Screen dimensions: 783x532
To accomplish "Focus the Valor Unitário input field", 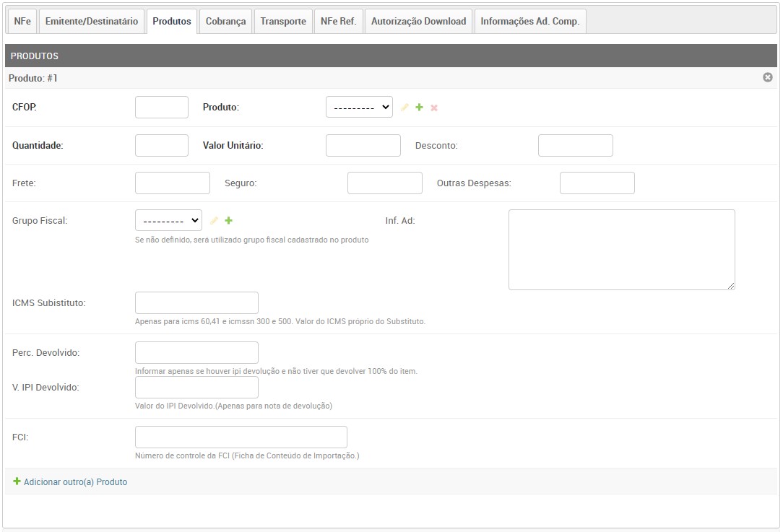I will click(x=363, y=145).
